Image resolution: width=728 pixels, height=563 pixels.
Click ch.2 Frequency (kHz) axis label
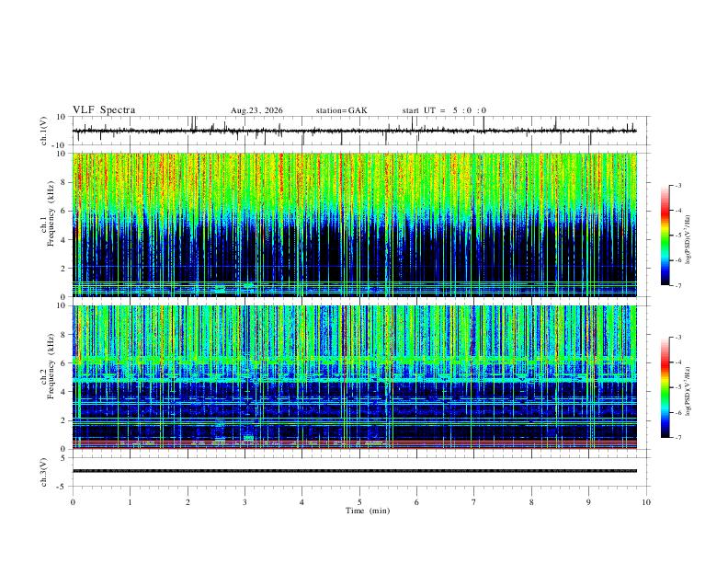[x=49, y=377]
